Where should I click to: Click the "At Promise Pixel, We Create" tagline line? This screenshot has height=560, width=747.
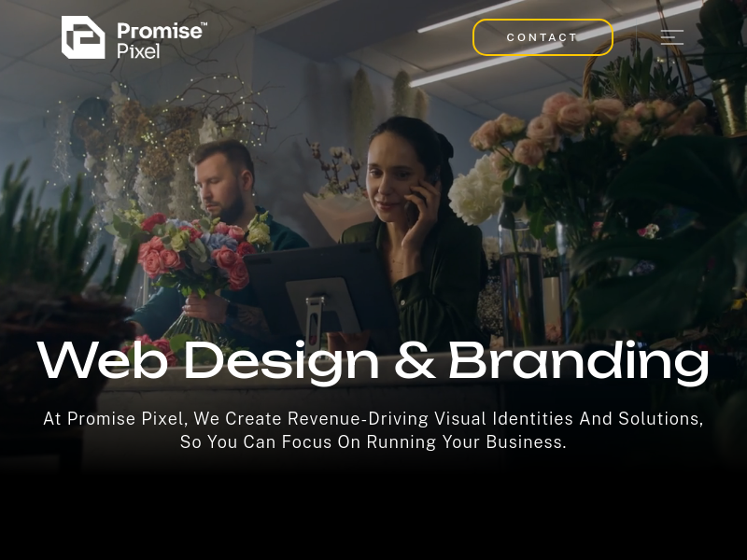click(373, 418)
